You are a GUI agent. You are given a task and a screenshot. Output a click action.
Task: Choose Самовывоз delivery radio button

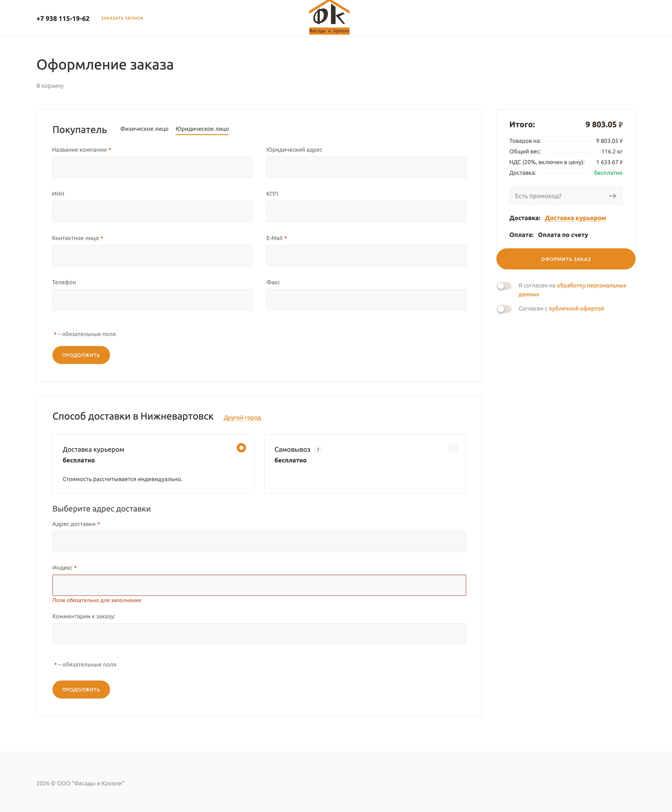(453, 448)
